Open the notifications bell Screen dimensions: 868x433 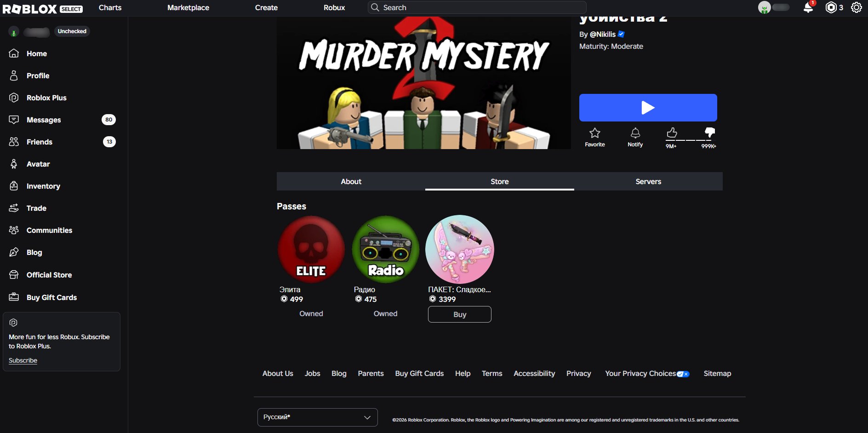point(808,8)
